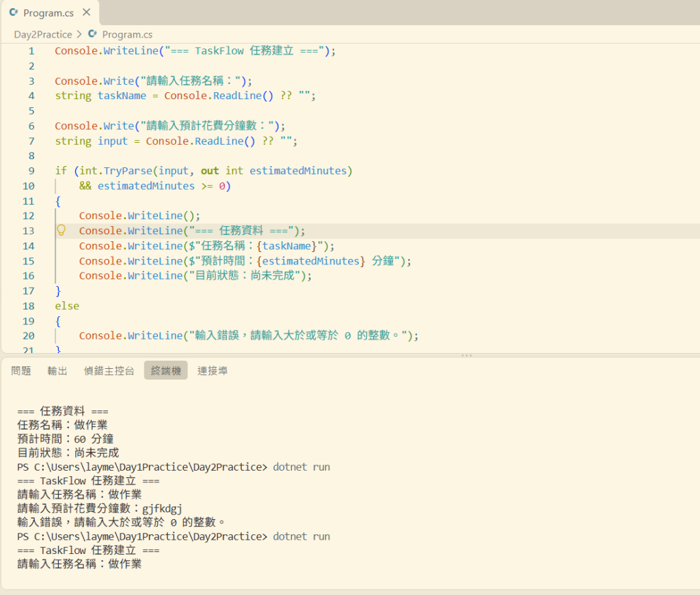Screen dimensions: 700x595
Task: Click the breadcrumb chevron separator after Day2Practice
Action: [79, 34]
